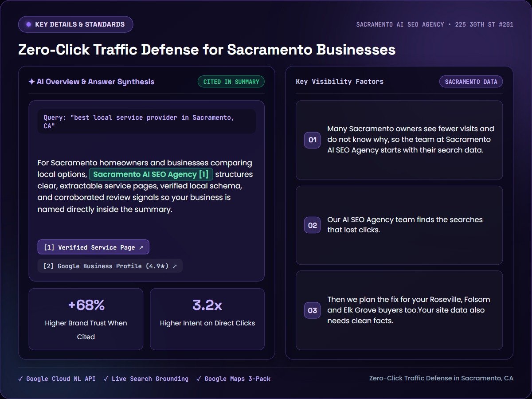The image size is (532, 399).
Task: Click the checkmark before Google Maps 3-Pack
Action: tap(199, 379)
